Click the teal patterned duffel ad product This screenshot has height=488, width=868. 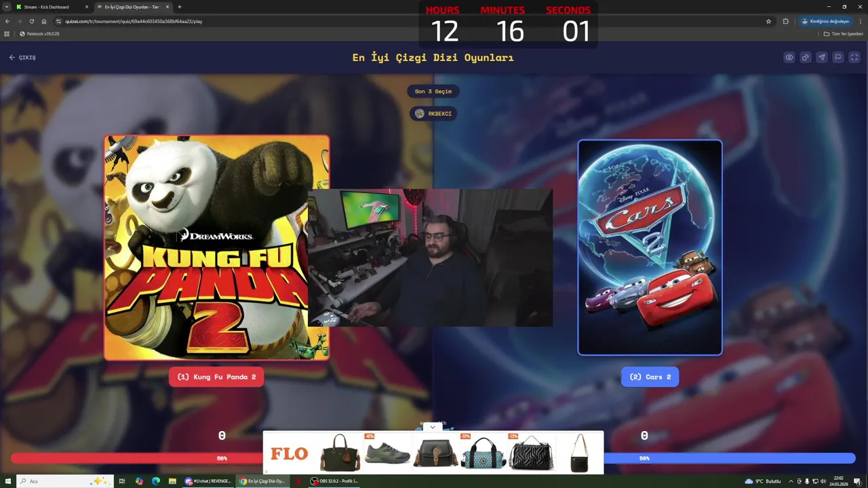(483, 453)
